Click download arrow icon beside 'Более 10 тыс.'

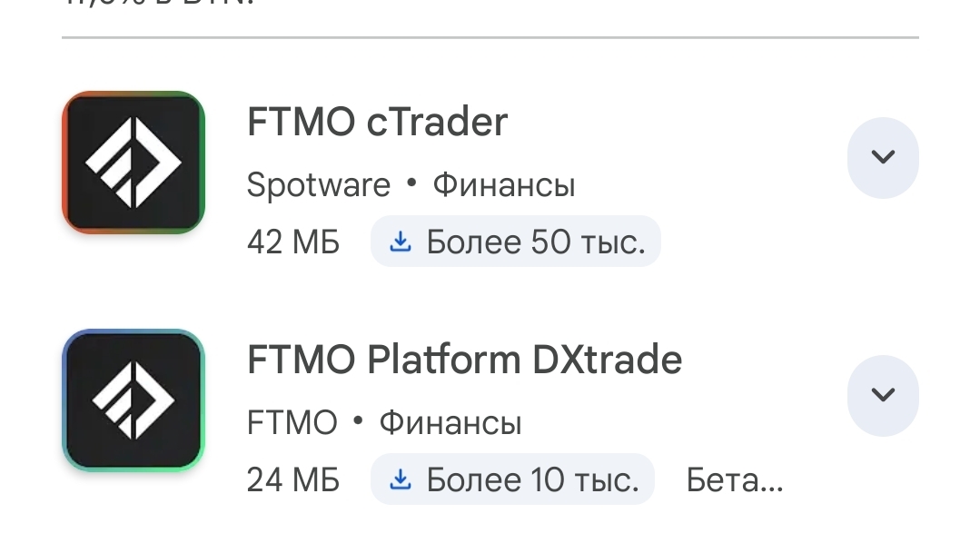point(401,480)
